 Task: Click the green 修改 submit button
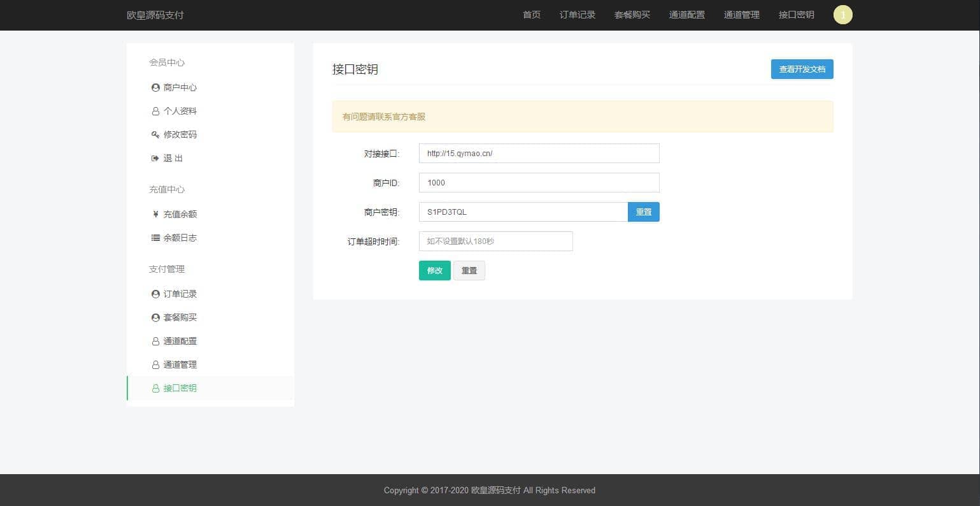[434, 271]
